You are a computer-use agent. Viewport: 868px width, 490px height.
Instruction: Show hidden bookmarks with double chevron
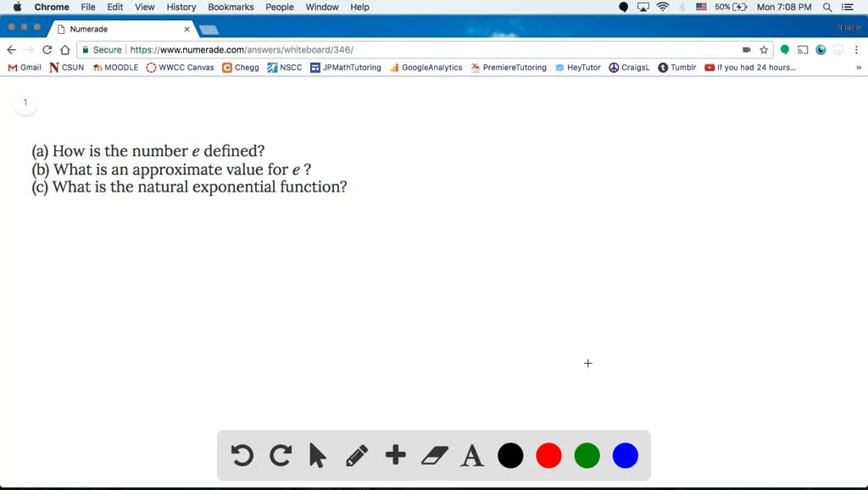(859, 68)
